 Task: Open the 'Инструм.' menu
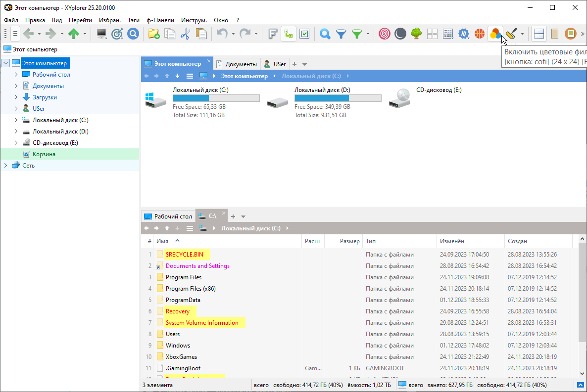194,20
